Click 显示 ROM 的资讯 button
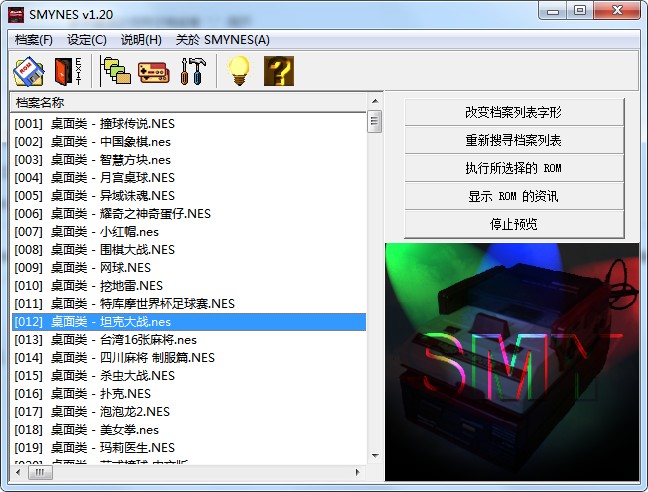This screenshot has height=492, width=648. pyautogui.click(x=514, y=196)
